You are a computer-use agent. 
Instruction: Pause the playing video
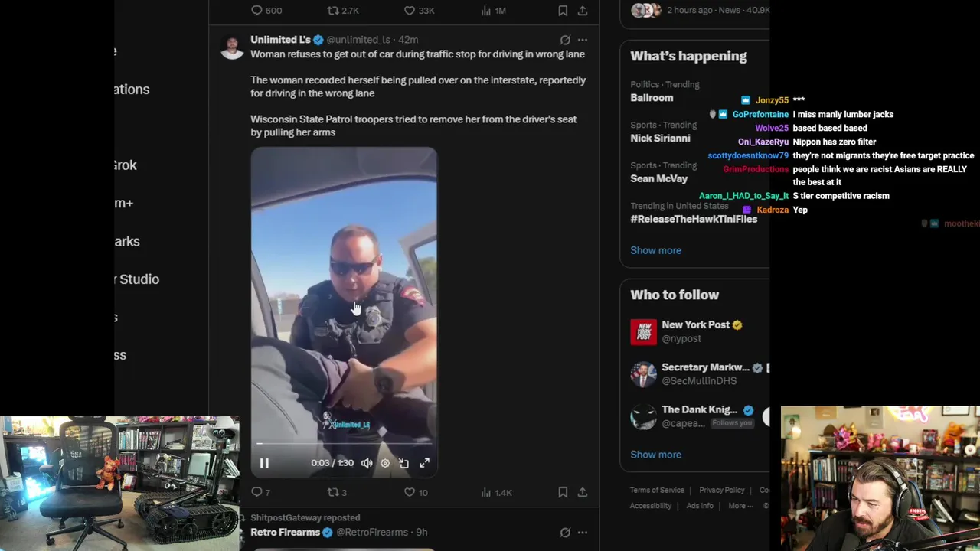click(264, 463)
